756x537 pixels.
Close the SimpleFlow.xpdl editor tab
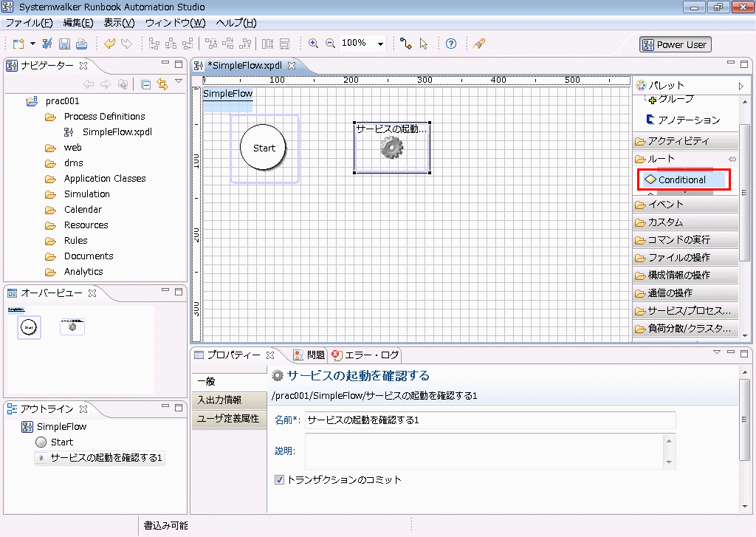pos(291,65)
